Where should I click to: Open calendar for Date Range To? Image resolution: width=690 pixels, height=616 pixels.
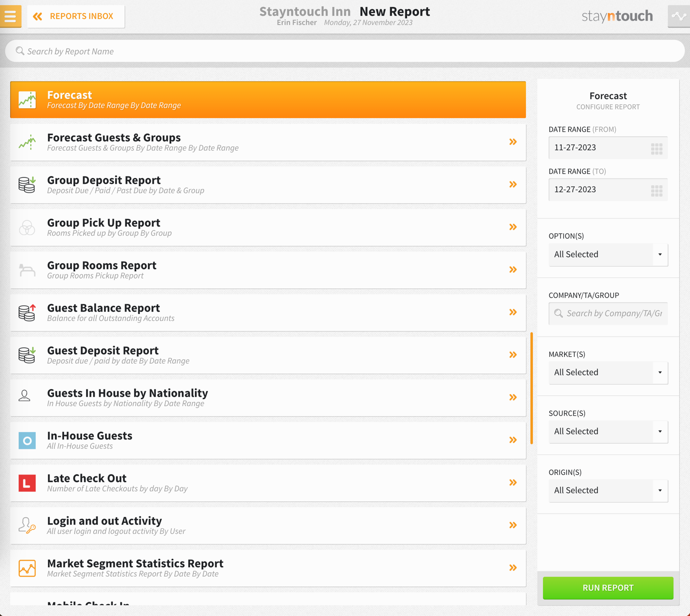click(x=656, y=191)
